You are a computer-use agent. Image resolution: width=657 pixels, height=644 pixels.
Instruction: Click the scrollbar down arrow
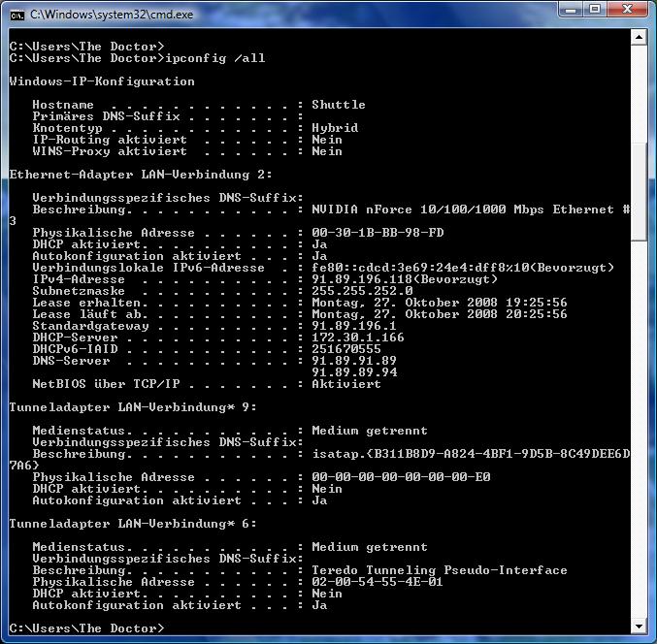pyautogui.click(x=640, y=626)
